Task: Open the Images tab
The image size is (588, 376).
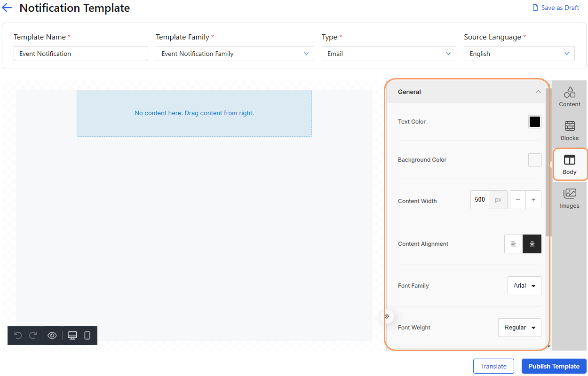Action: [x=569, y=198]
